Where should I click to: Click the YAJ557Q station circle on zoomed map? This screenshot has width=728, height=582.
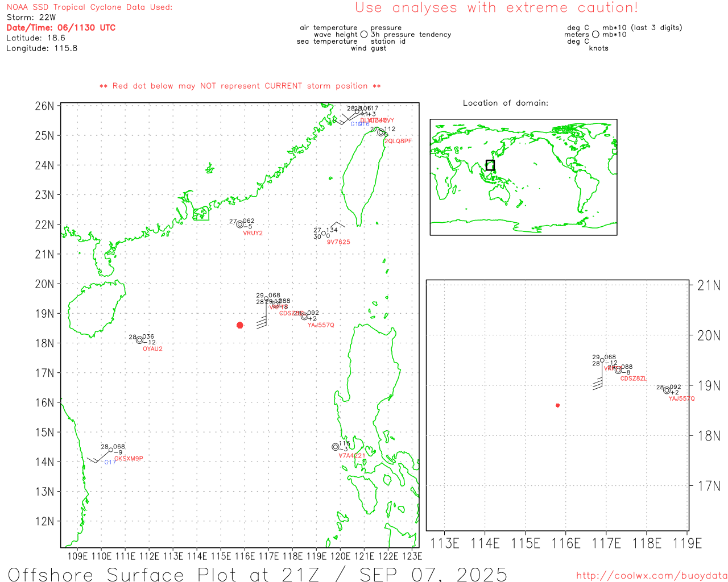point(667,390)
